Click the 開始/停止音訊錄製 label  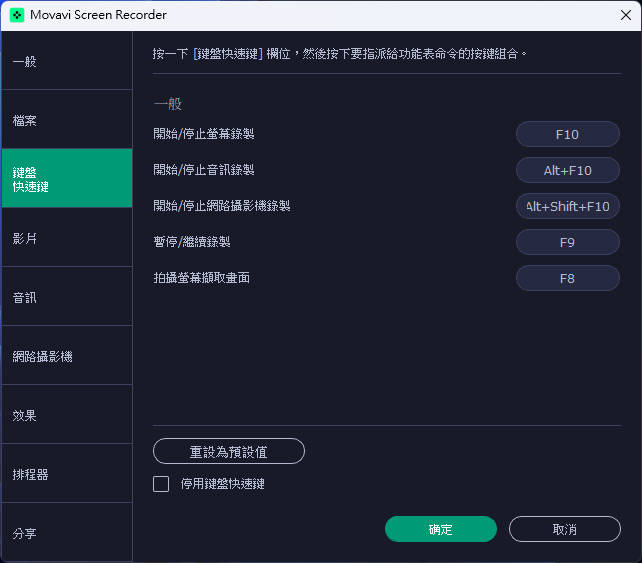pos(204,170)
